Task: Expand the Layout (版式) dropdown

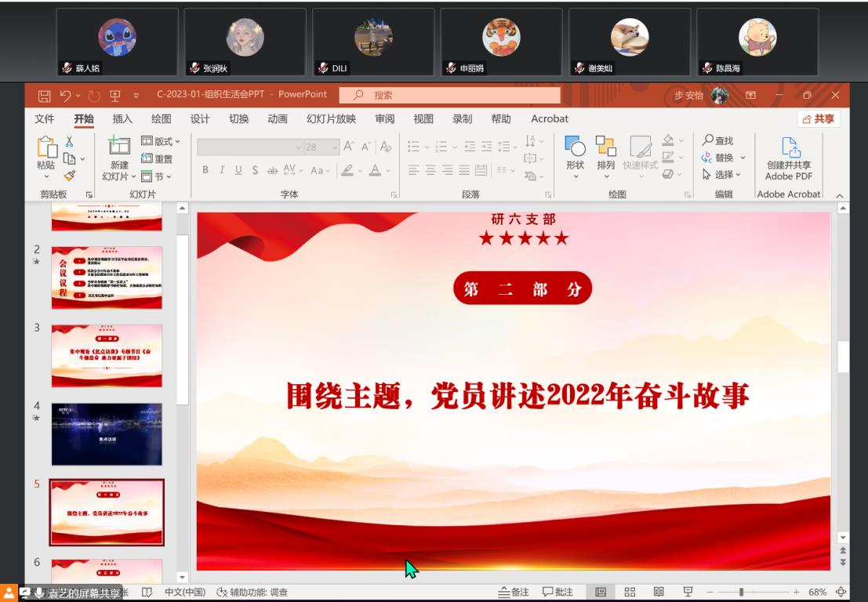Action: (x=161, y=141)
